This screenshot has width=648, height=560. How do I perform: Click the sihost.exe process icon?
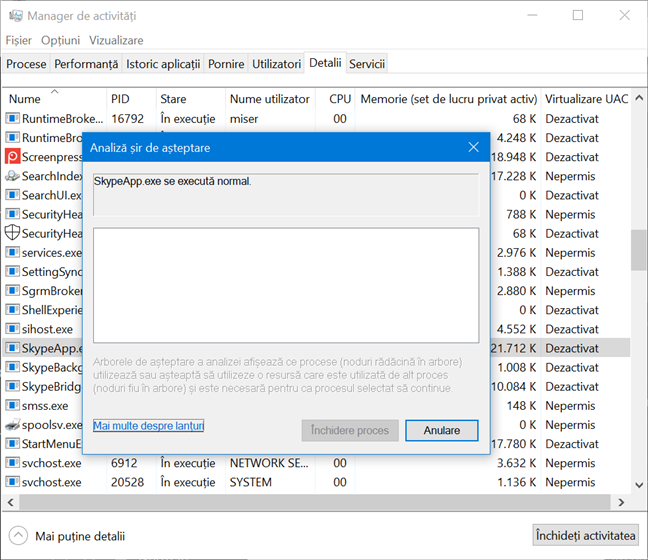(x=12, y=329)
